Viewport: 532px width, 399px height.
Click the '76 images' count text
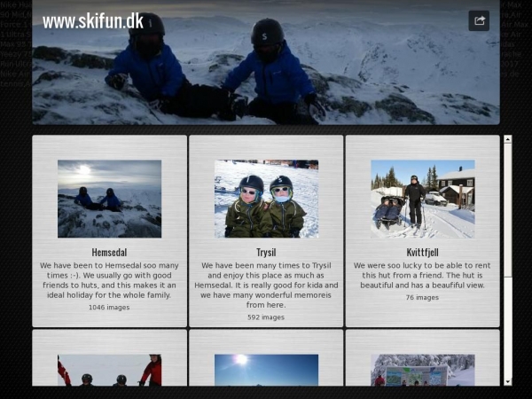(x=422, y=298)
